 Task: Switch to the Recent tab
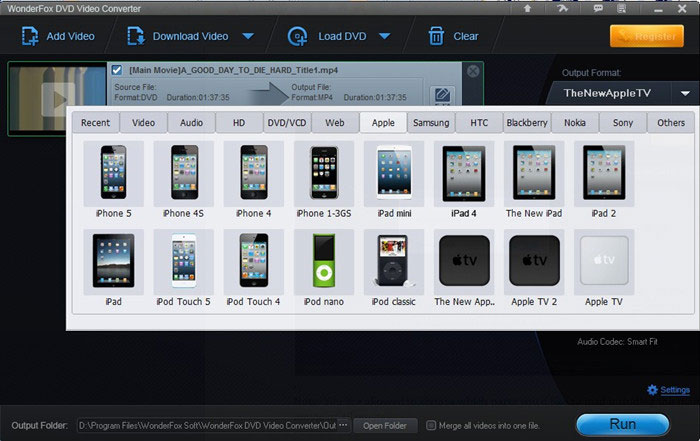point(96,123)
